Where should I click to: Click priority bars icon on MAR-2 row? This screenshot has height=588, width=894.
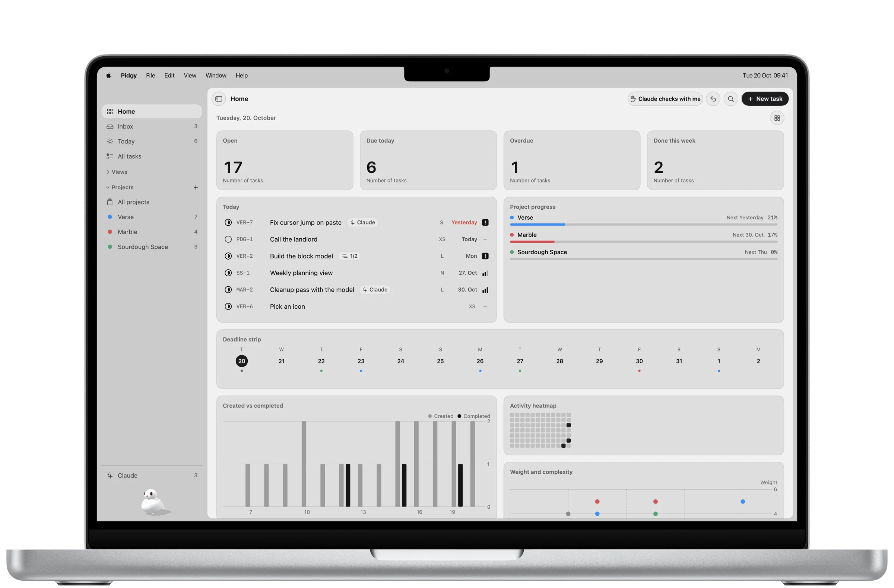tap(485, 290)
